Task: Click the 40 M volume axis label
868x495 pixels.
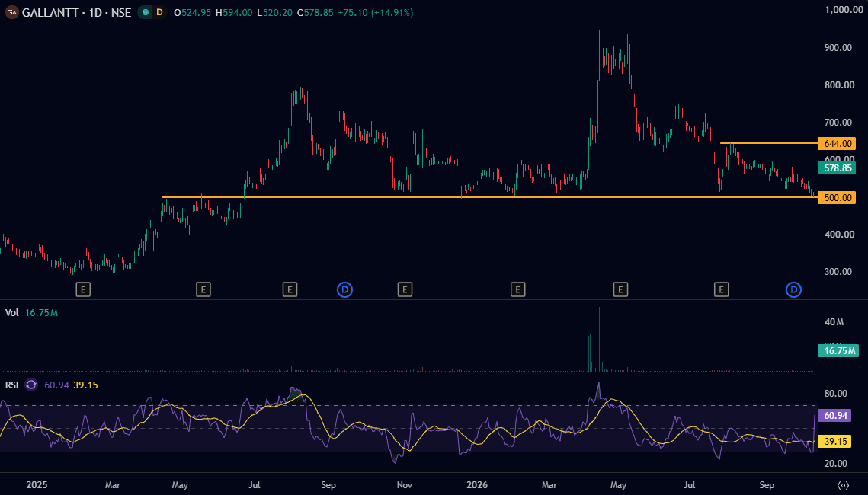Action: coord(834,322)
